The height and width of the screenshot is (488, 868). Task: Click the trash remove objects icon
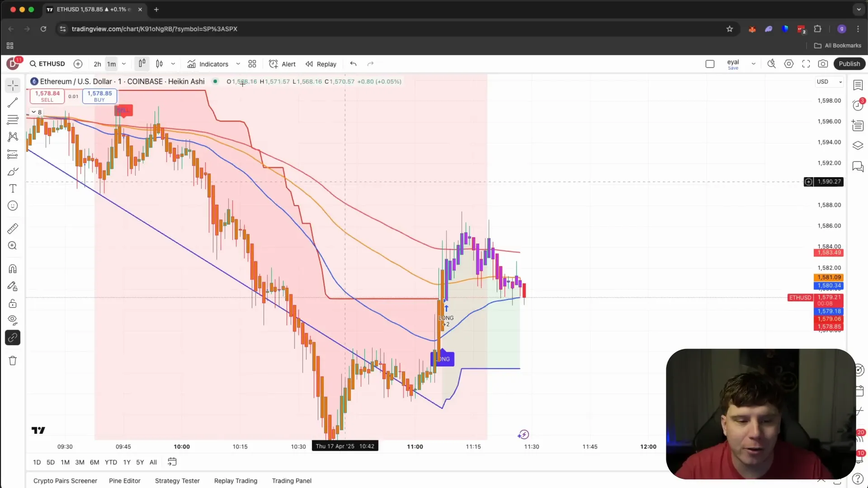pos(13,361)
